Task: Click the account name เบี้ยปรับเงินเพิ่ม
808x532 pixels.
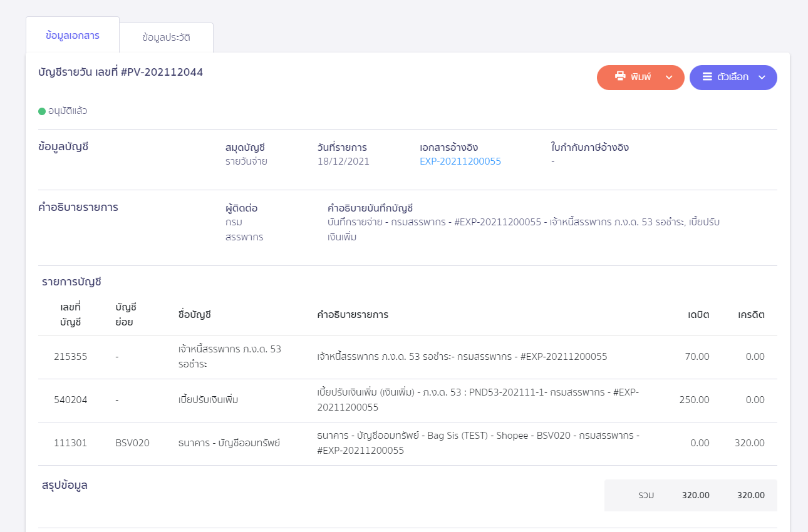Action: click(208, 400)
